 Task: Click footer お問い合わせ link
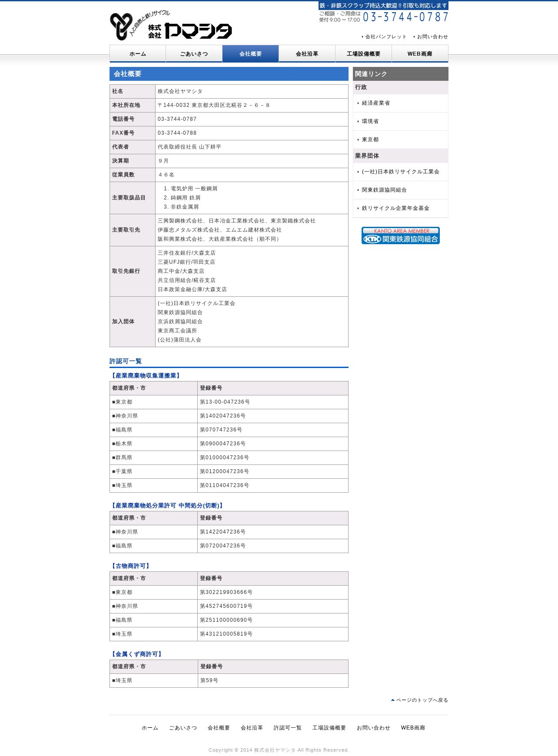[x=373, y=728]
